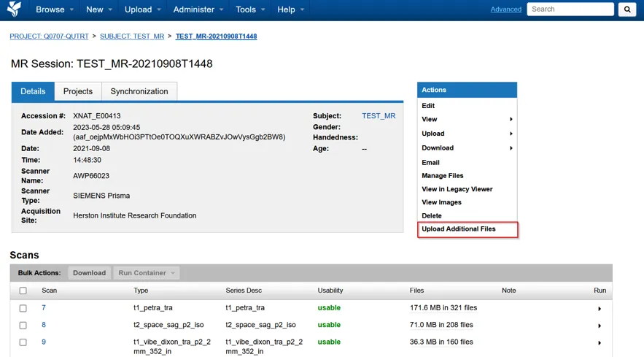Screen dimensions: 644x357
Task: Open the TEST_MR subject link
Action: (379, 116)
